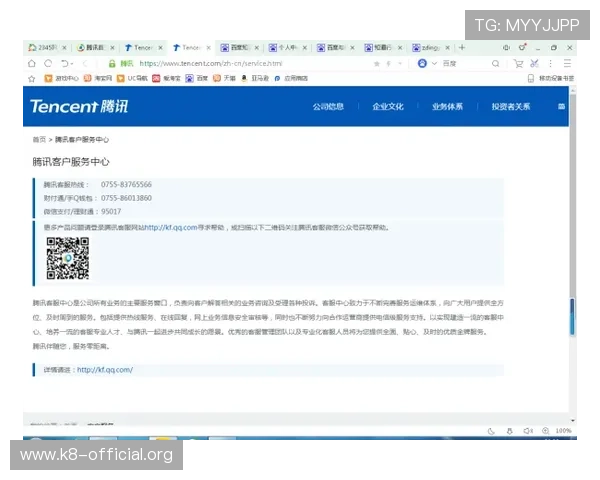Click the magnifier search icon
Screen dimensions: 600x480
coord(496,64)
